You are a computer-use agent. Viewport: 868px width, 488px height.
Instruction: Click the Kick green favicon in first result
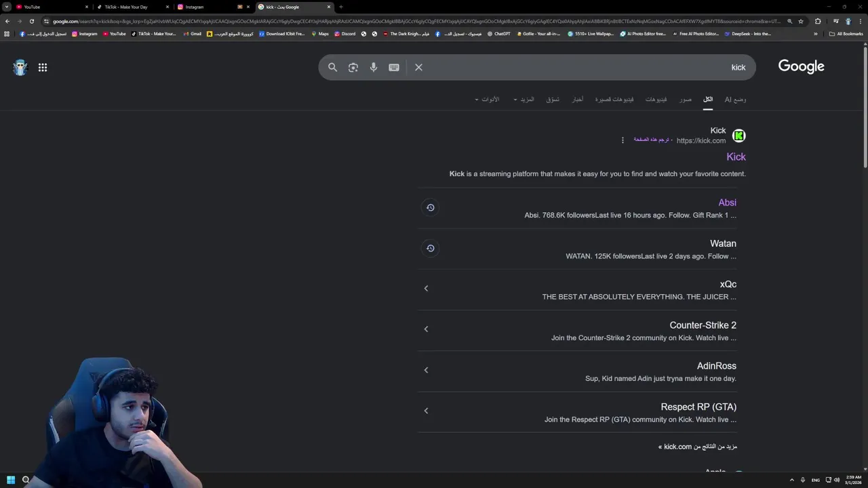(x=739, y=136)
